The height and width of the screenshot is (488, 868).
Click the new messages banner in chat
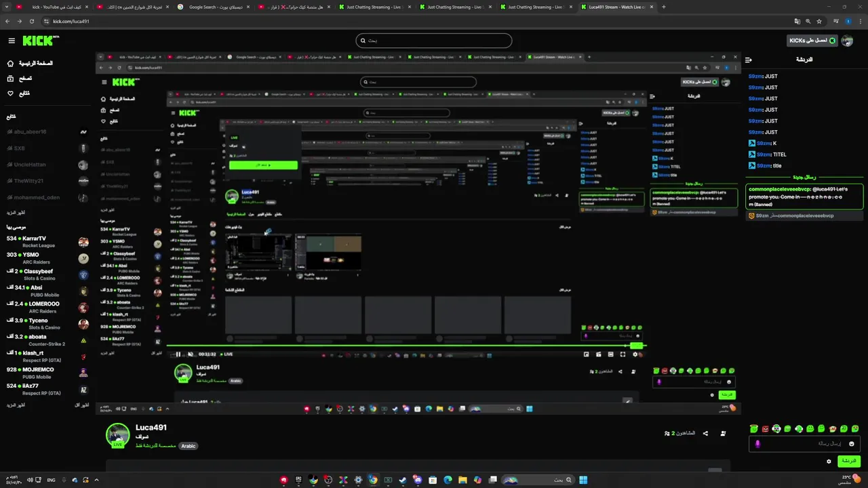(x=804, y=178)
